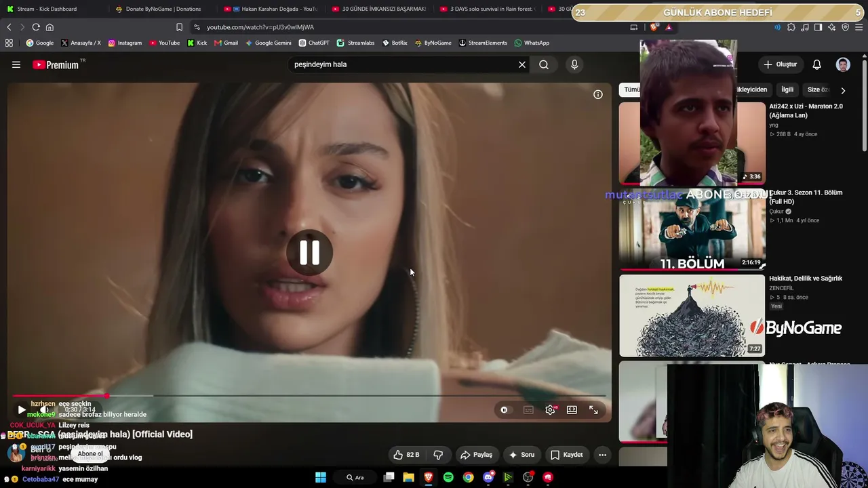The width and height of the screenshot is (868, 488).
Task: Select the Tümü filter chip
Action: tap(631, 89)
